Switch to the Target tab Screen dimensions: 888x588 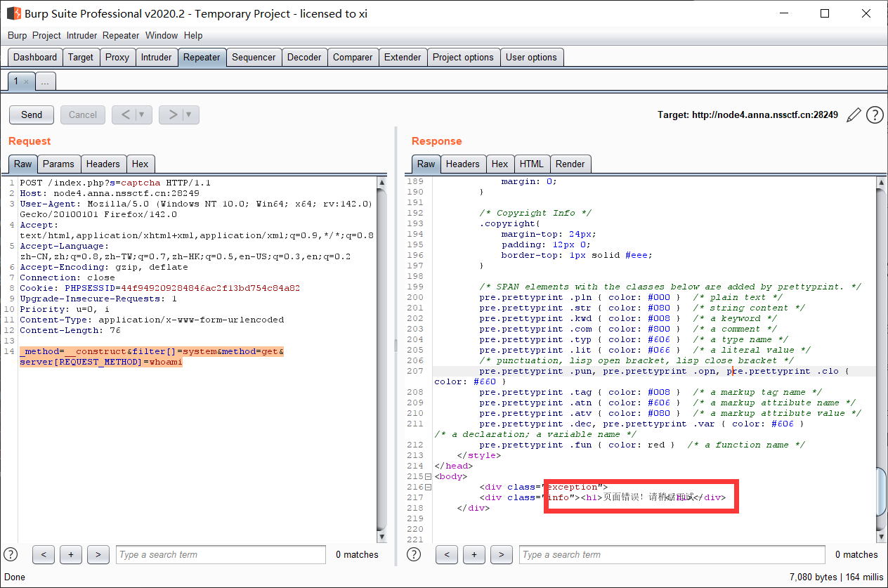point(81,58)
